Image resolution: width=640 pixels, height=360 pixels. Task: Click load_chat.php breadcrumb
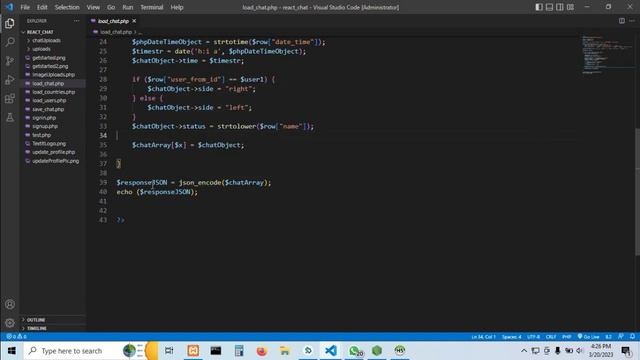click(x=116, y=32)
